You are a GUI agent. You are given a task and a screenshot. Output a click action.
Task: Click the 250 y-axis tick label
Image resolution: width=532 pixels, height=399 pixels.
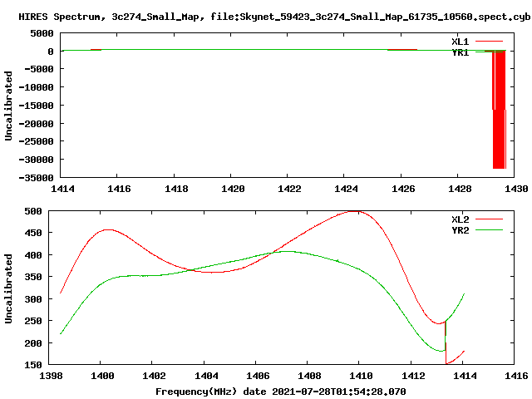click(x=33, y=321)
